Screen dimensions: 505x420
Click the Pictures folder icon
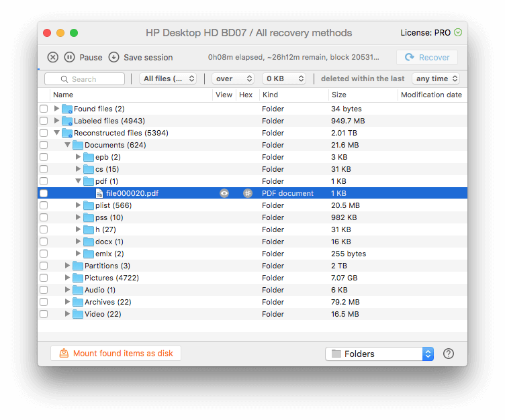[78, 278]
